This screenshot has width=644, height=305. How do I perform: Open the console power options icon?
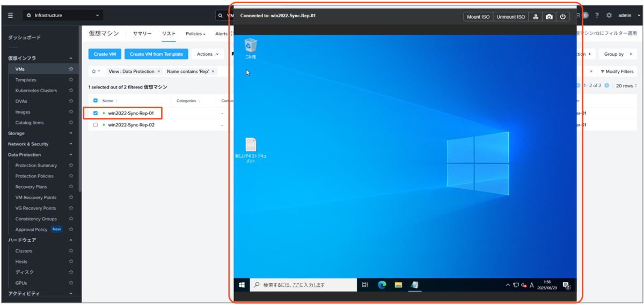point(562,17)
